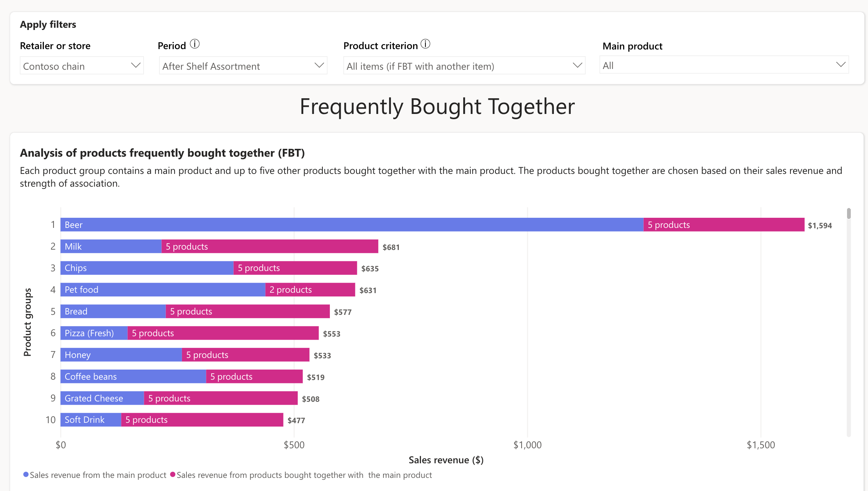Click the legend text Sales revenue from the main product
This screenshot has width=868, height=491.
(x=97, y=475)
